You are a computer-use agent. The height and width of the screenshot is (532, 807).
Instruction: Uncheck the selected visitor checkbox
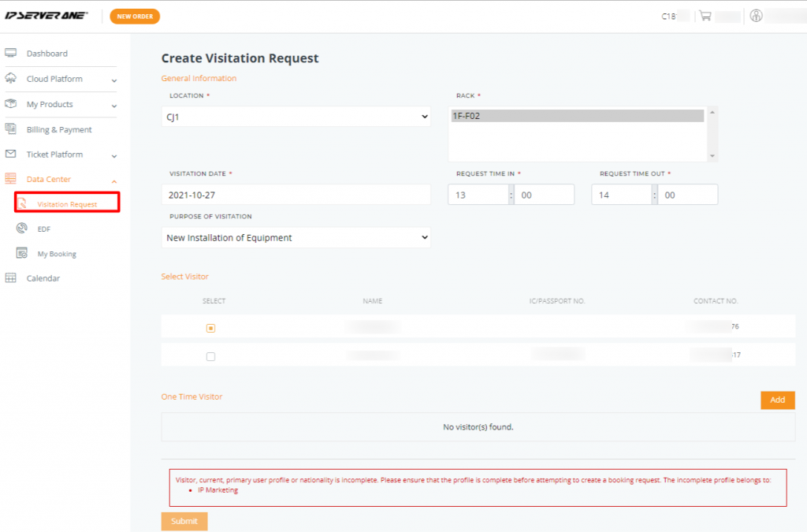210,327
